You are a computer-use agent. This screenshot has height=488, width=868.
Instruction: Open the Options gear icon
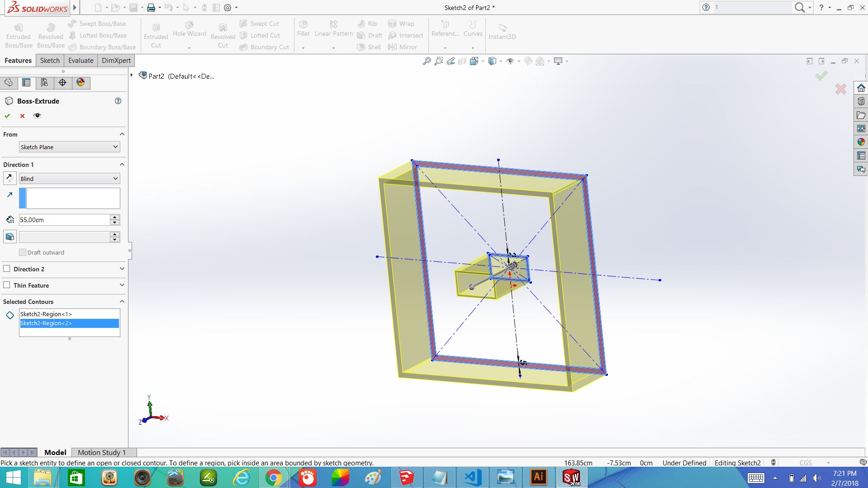(x=228, y=8)
